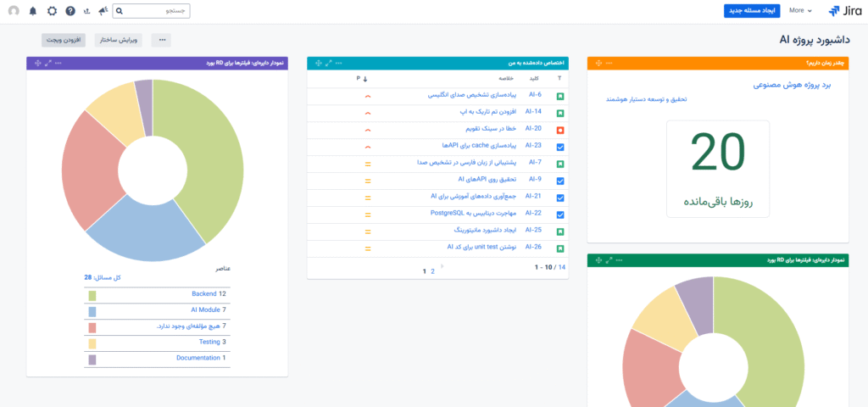Image resolution: width=868 pixels, height=407 pixels.
Task: Click the AI Module blue legend swatch
Action: pyautogui.click(x=92, y=312)
